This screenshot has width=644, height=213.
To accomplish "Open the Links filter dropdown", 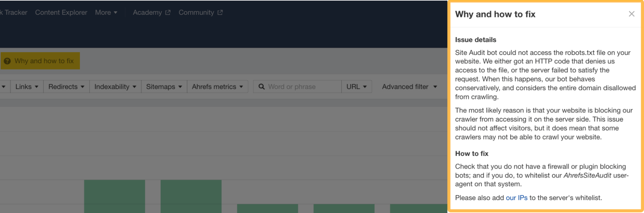I will click(26, 86).
